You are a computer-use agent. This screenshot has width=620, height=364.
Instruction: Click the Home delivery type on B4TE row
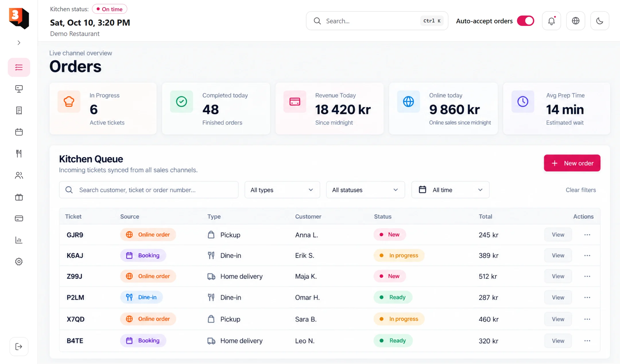click(235, 341)
